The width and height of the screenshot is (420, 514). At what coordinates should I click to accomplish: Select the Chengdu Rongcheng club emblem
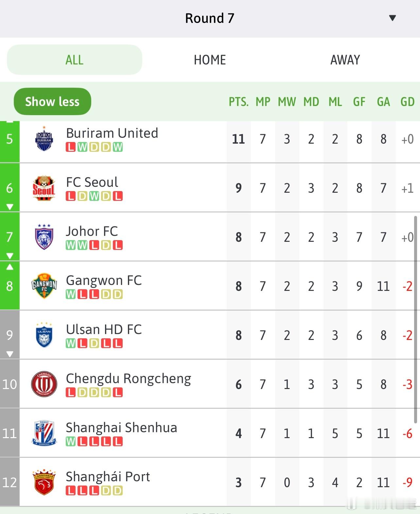44,384
